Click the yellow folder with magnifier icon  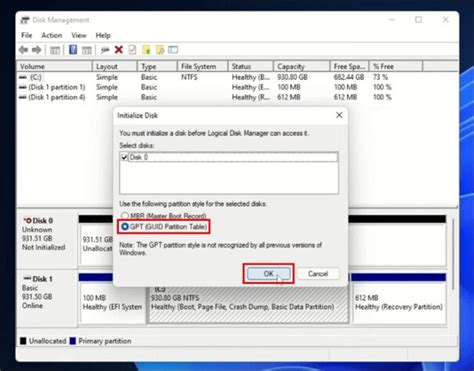(160, 50)
